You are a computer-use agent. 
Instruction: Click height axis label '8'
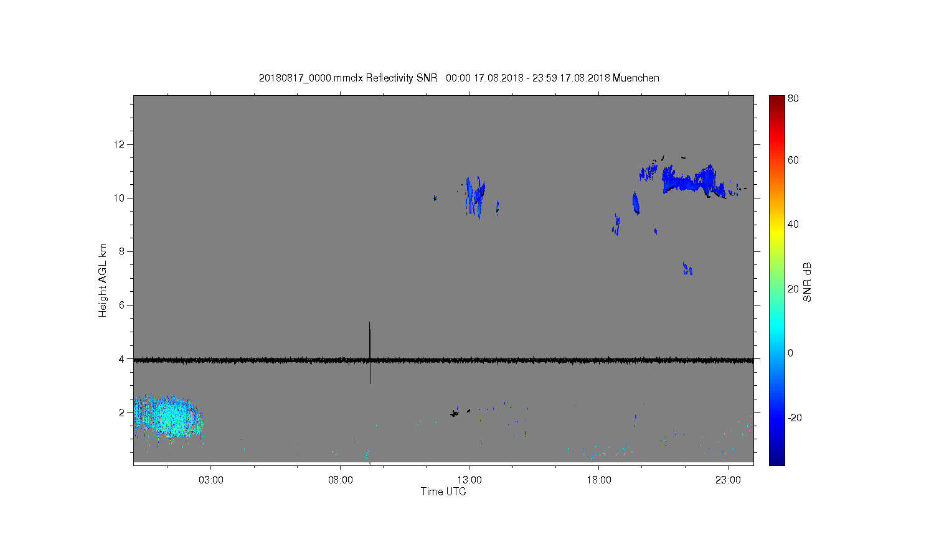[122, 251]
